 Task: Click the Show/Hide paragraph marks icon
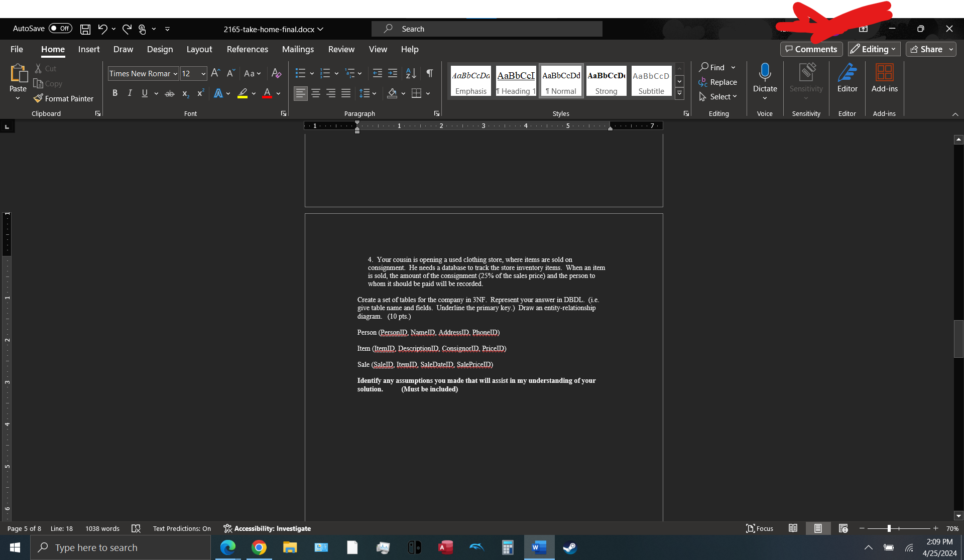pos(430,73)
